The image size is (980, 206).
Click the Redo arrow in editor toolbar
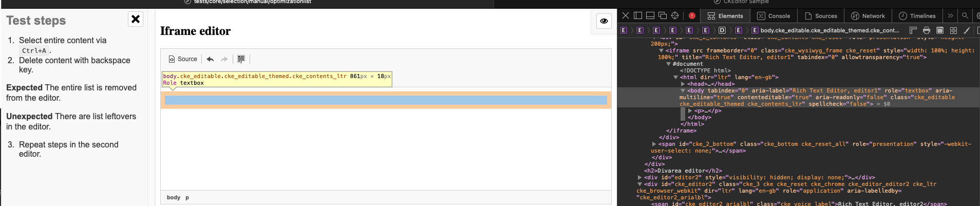click(x=224, y=59)
